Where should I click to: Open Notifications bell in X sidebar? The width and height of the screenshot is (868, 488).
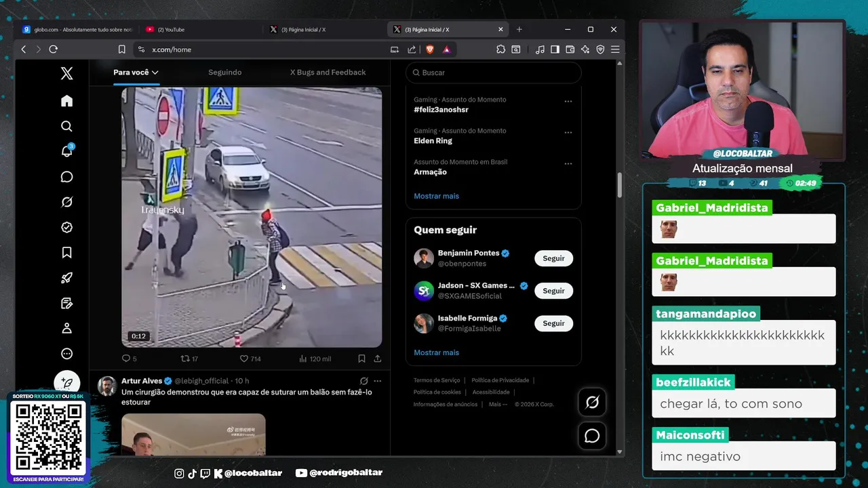(x=66, y=151)
